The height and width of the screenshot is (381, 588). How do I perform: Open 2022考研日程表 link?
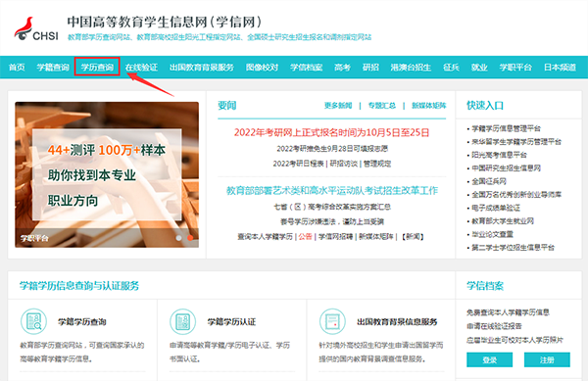click(298, 164)
